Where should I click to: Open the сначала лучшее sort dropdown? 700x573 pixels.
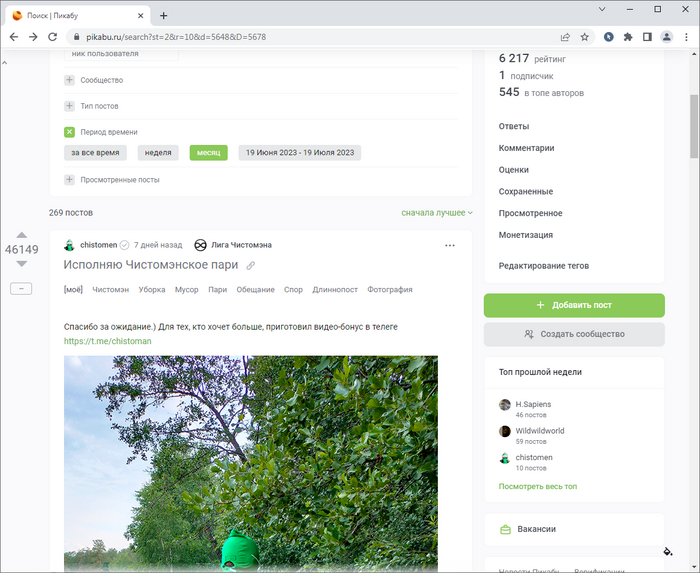[x=437, y=213]
